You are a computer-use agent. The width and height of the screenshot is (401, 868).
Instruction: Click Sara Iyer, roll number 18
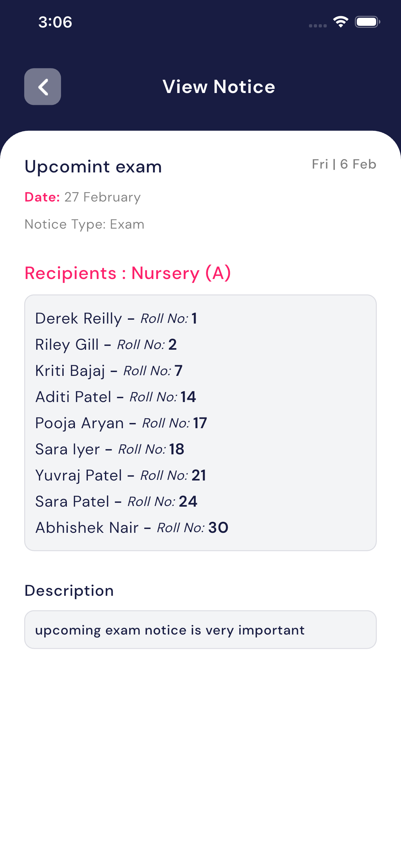point(109,449)
